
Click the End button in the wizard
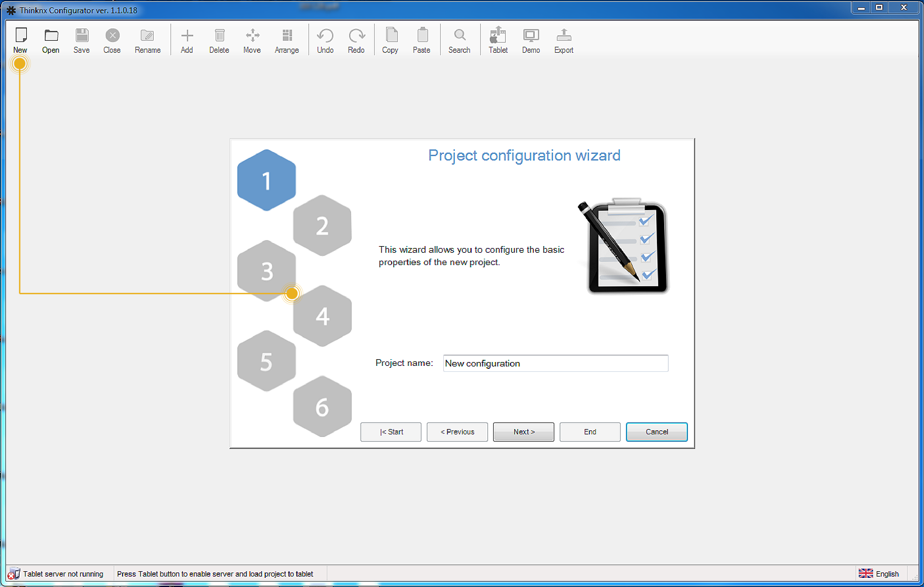(x=590, y=432)
